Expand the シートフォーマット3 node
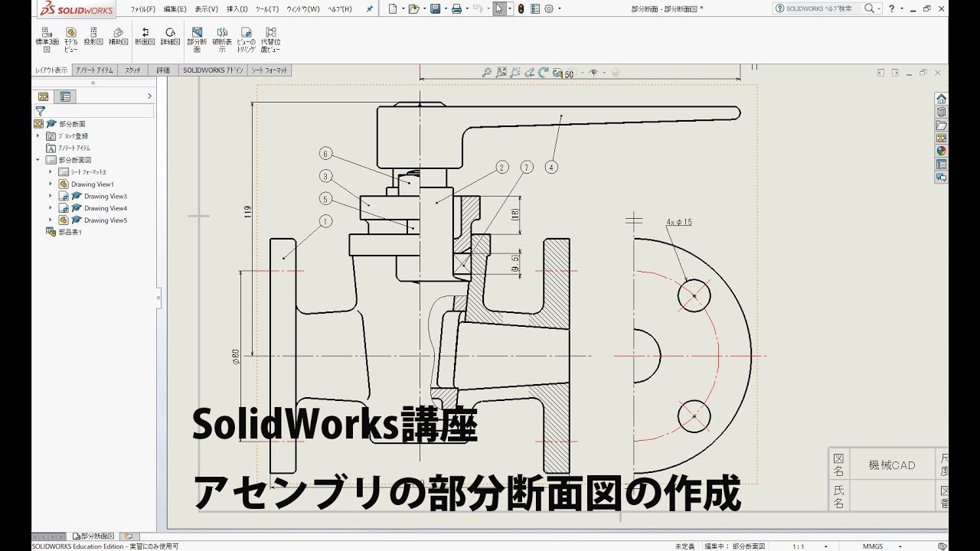Screen dimensions: 980x551 coord(51,172)
